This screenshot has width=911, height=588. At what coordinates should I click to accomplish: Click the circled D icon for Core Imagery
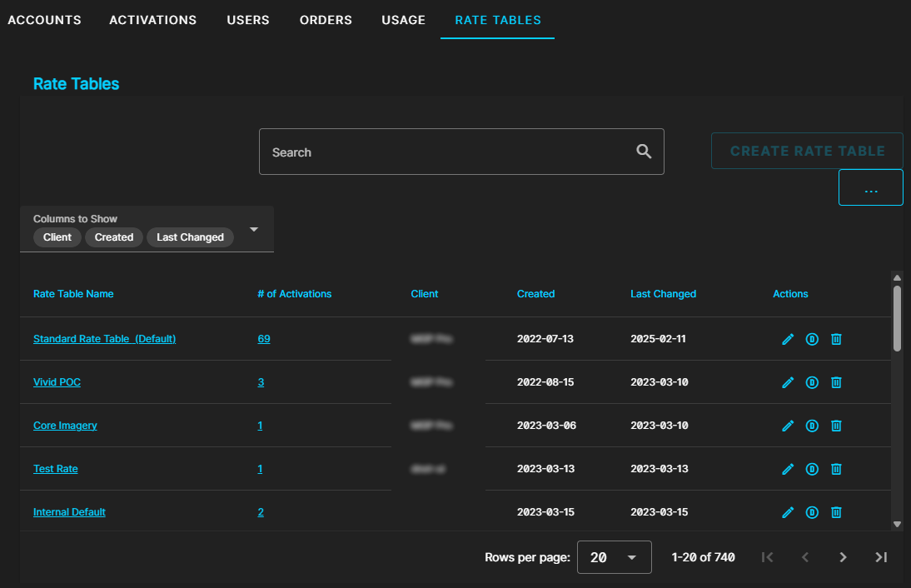812,426
